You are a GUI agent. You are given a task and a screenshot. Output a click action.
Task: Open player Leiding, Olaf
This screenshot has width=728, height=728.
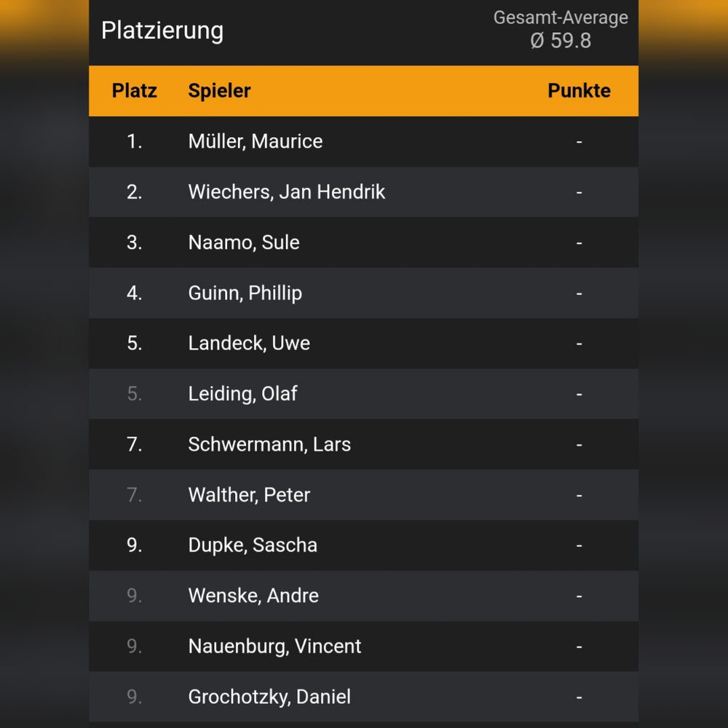coord(363,394)
